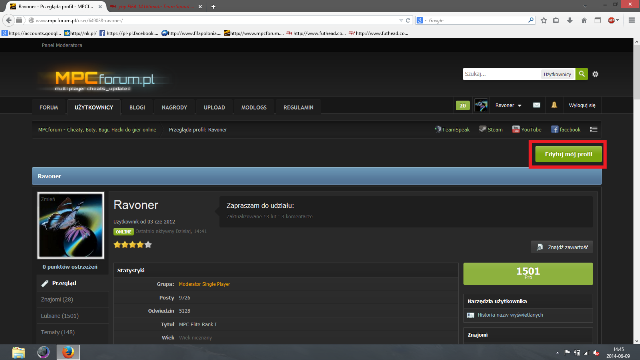Select Przegląd in profile sidebar

[73, 283]
